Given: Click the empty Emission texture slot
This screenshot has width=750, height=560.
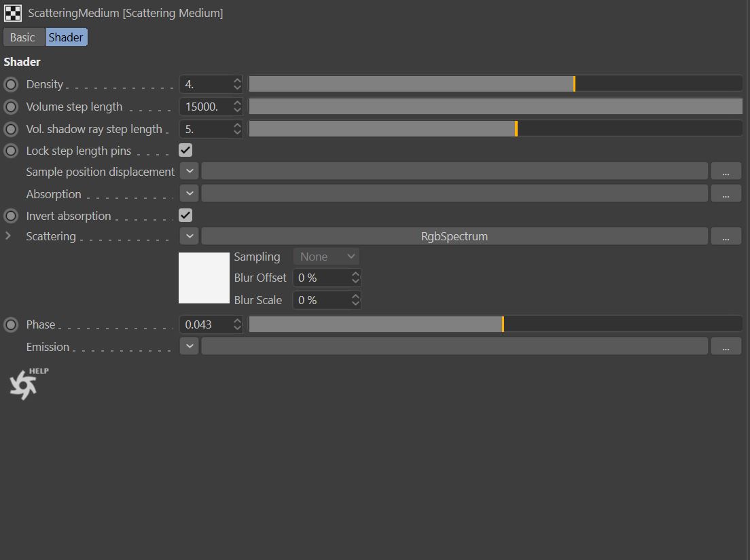Looking at the screenshot, I should coord(454,346).
